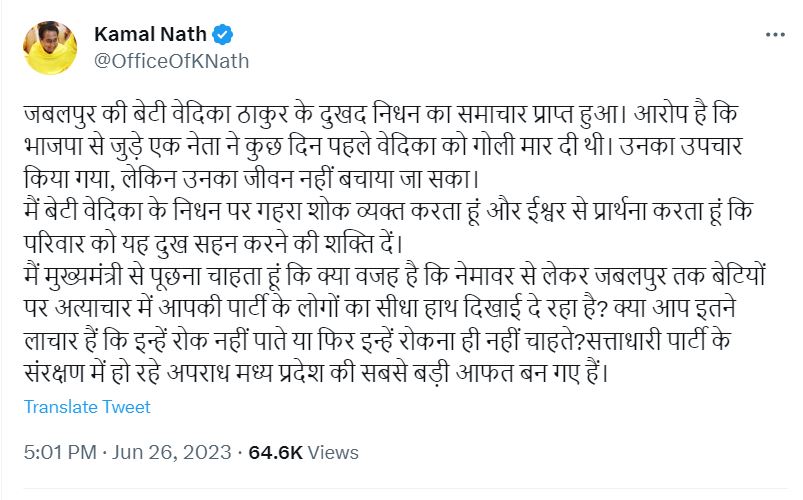Click the Translate Tweet link
803x500 pixels.
pos(87,407)
